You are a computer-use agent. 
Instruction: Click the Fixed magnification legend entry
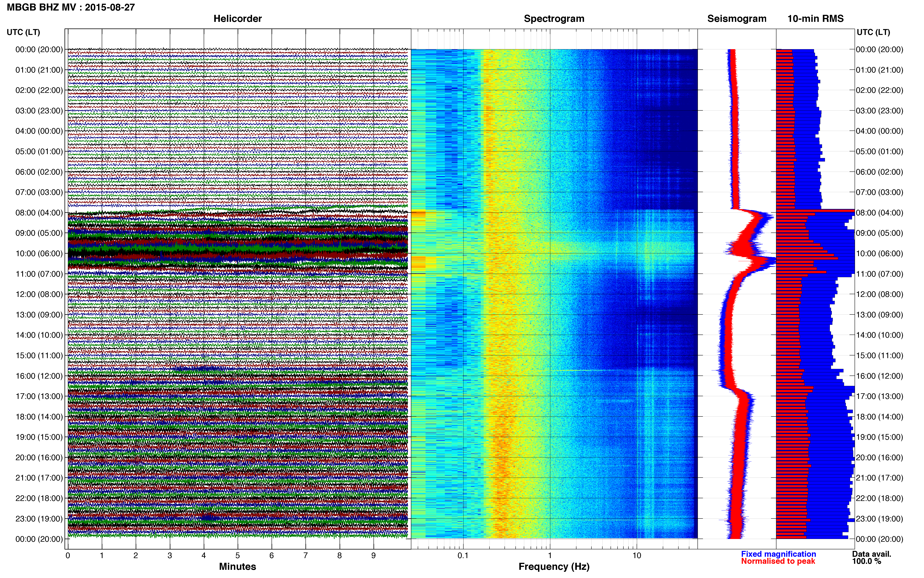pos(778,554)
